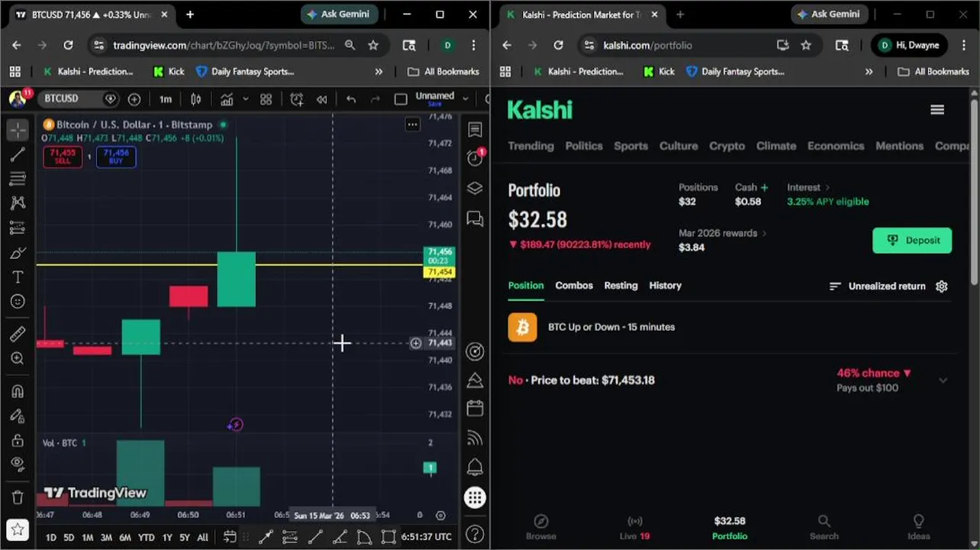
Task: Toggle lock all drawings
Action: 18,440
